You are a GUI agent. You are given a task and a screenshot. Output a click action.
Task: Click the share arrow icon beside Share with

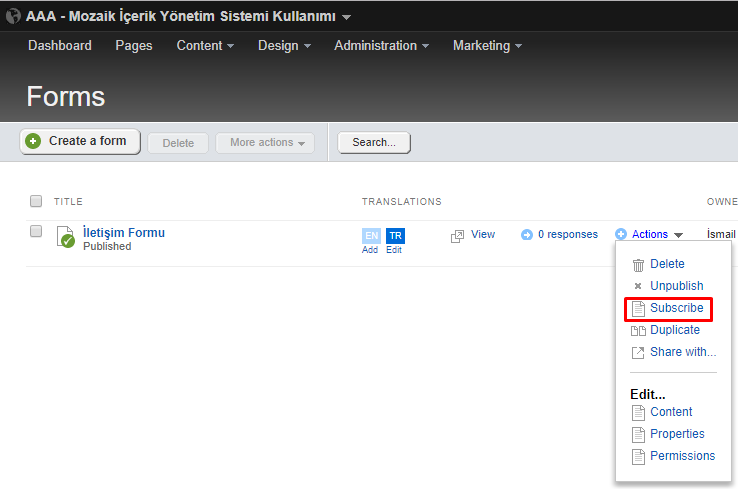point(638,353)
